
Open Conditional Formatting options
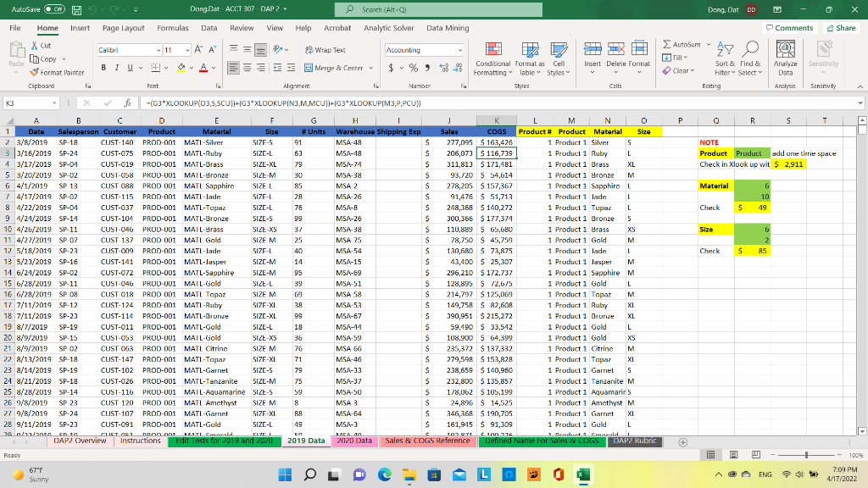point(492,61)
